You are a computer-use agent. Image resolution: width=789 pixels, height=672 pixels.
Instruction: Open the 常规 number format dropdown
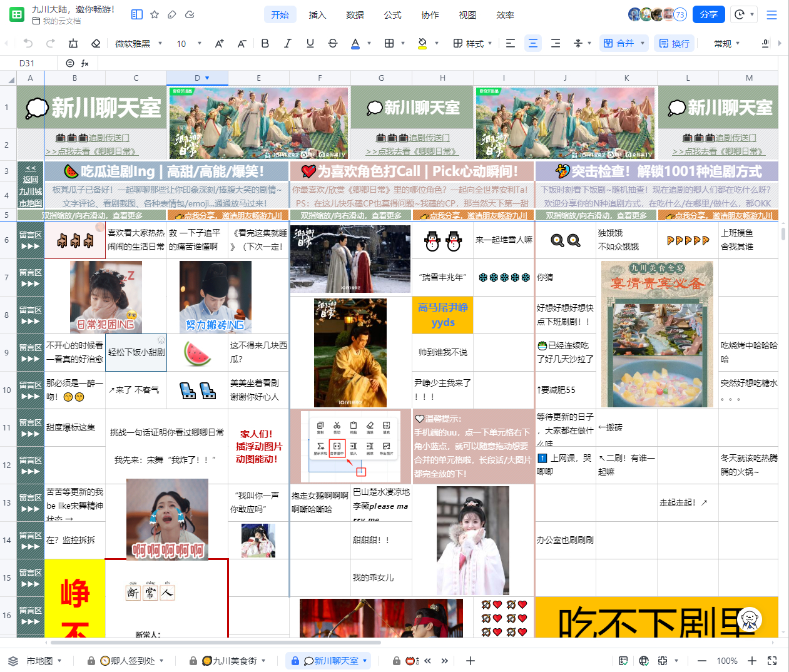click(727, 43)
